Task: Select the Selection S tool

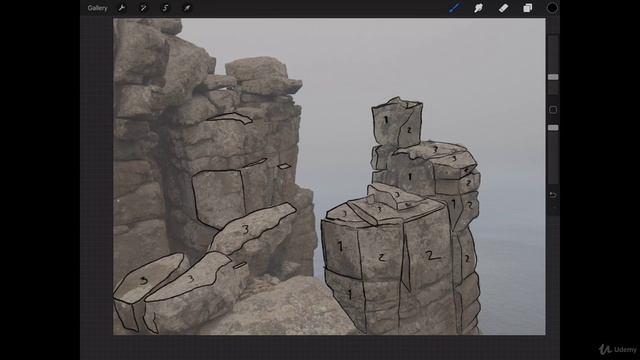Action: (165, 8)
